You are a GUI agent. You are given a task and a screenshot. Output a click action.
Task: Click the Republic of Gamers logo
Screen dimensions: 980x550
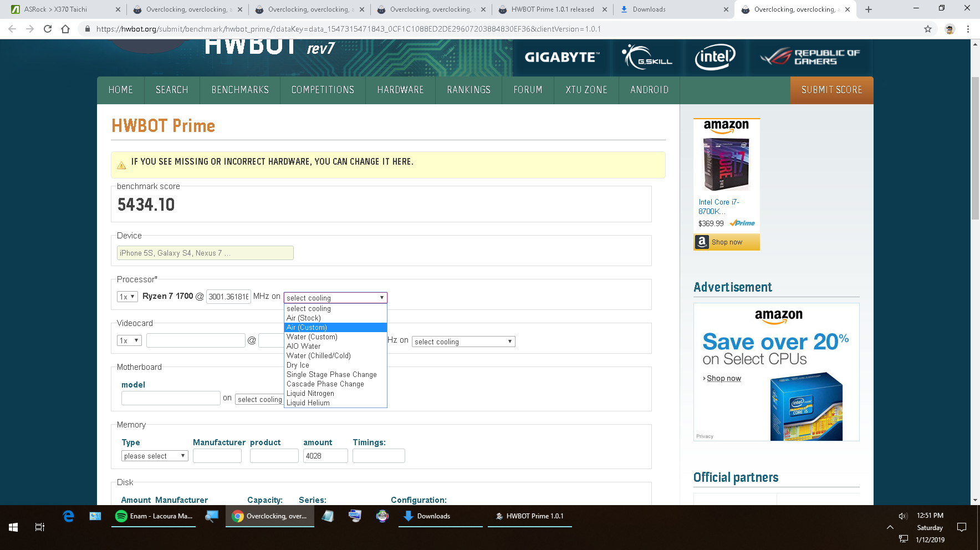click(810, 57)
